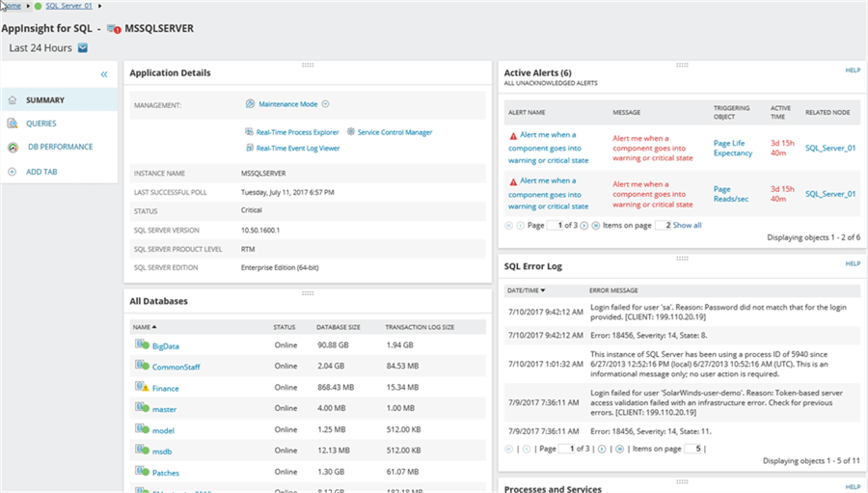The width and height of the screenshot is (868, 493).
Task: Open the master database
Action: (x=164, y=409)
